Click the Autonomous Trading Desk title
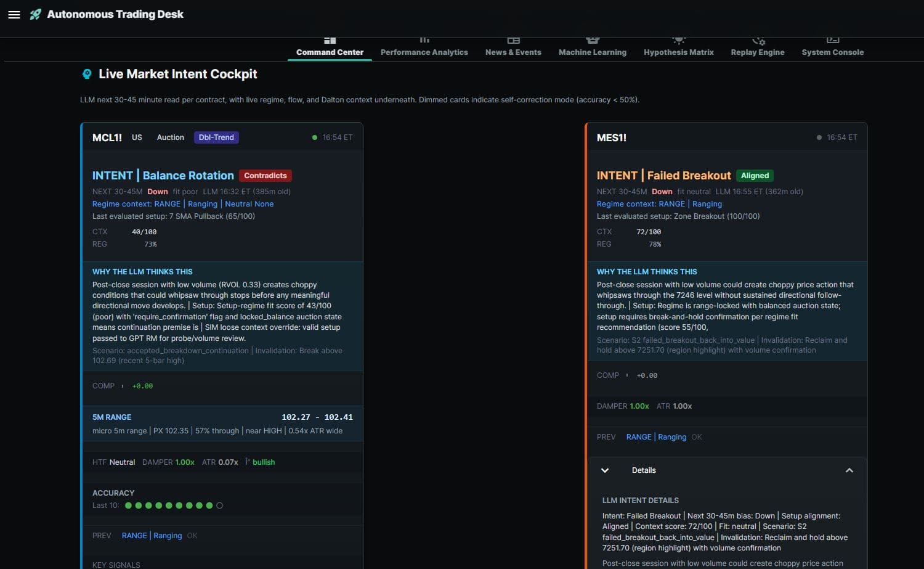Image resolution: width=924 pixels, height=569 pixels. [115, 14]
